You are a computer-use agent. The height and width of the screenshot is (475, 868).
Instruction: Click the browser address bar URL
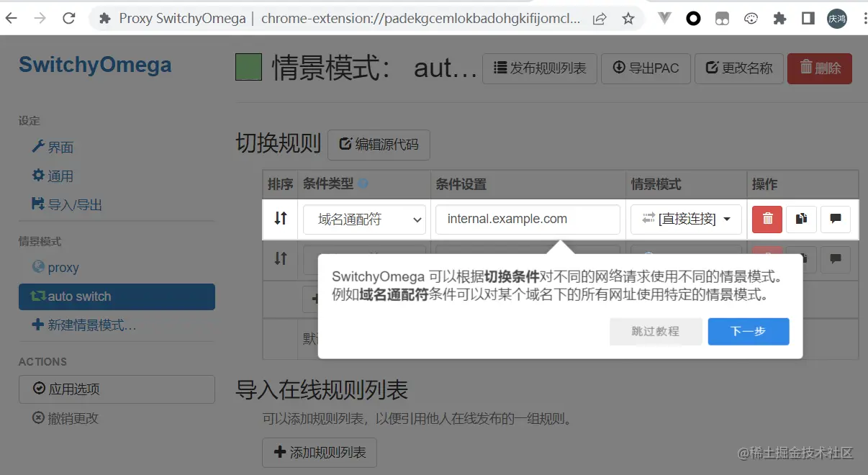click(420, 19)
